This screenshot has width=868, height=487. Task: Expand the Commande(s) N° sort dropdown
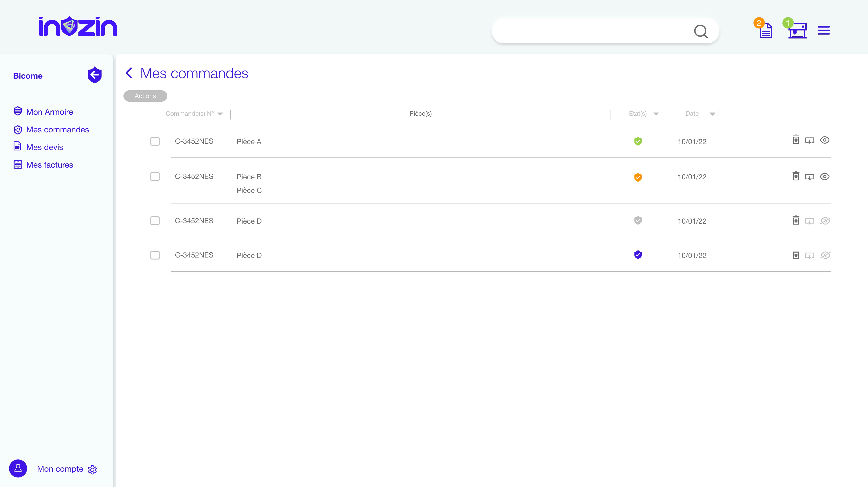[220, 114]
